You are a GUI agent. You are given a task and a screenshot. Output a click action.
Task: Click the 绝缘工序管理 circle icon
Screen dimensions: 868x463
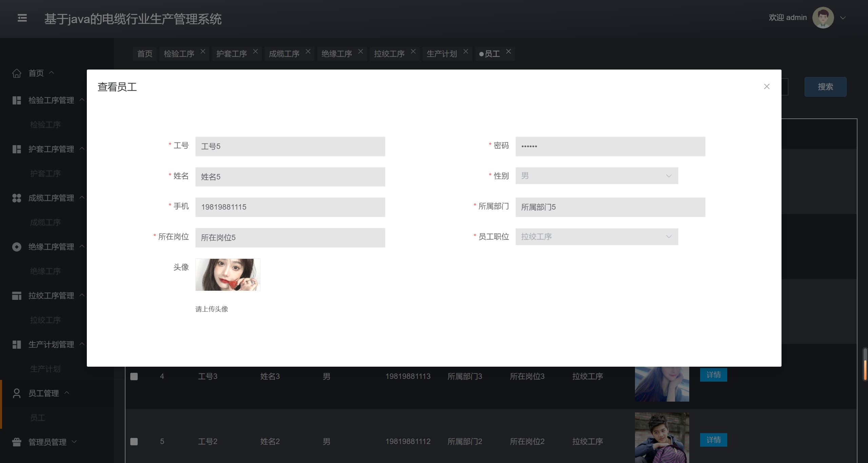click(x=17, y=247)
